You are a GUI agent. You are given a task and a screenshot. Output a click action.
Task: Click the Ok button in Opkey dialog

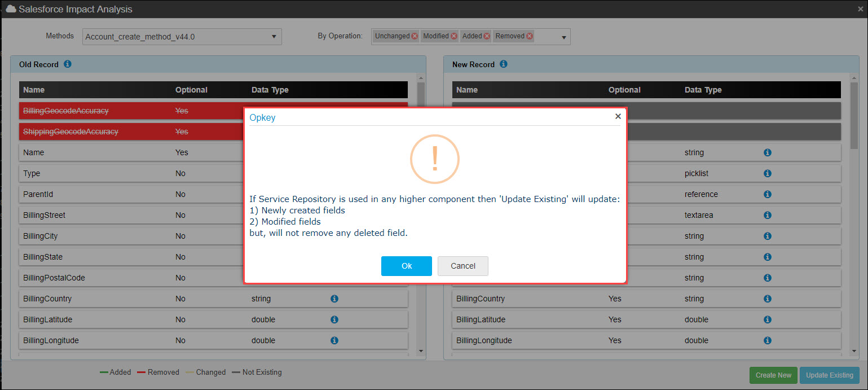point(406,266)
